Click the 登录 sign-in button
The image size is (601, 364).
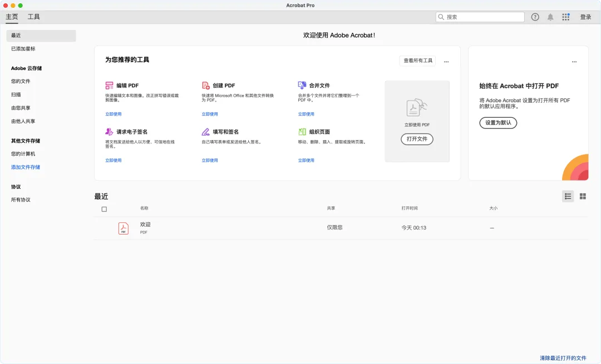coord(585,17)
